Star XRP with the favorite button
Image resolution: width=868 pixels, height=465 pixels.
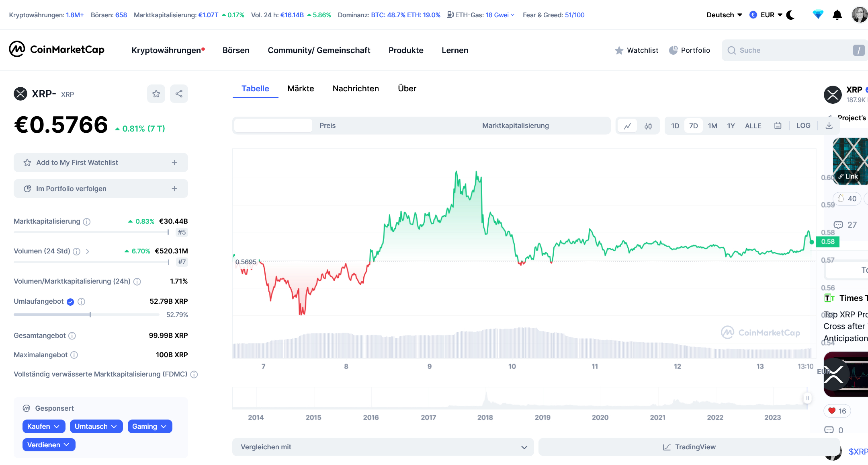tap(156, 94)
